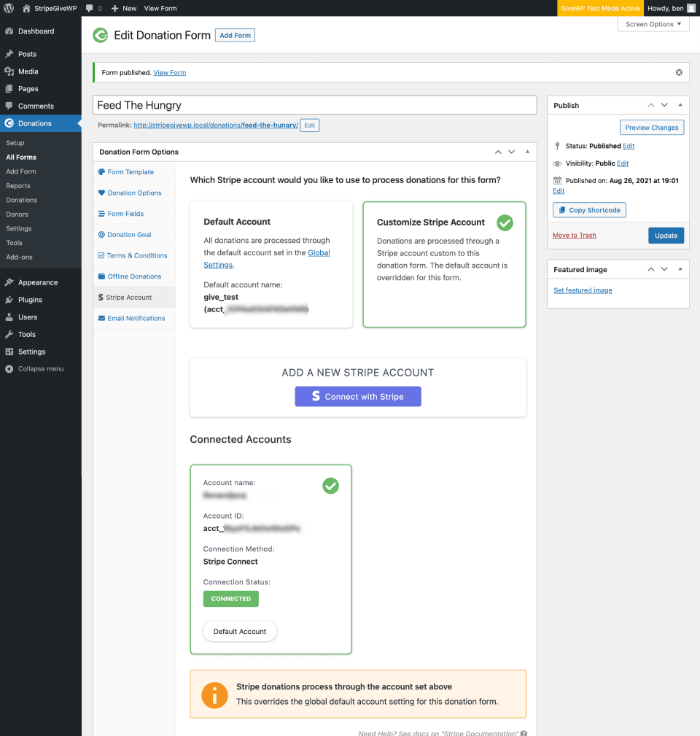Open the StripeGiveWP site home icon
This screenshot has width=700, height=736.
coord(26,8)
